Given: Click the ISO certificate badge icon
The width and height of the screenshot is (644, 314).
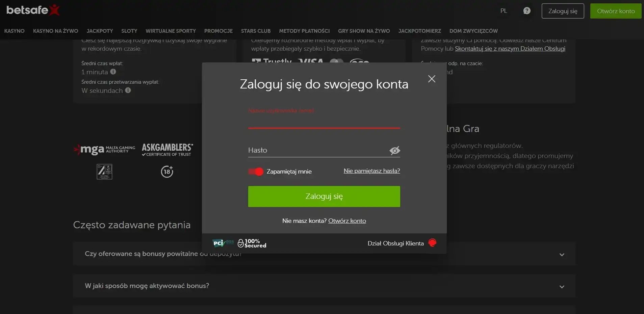Looking at the screenshot, I should 104,172.
